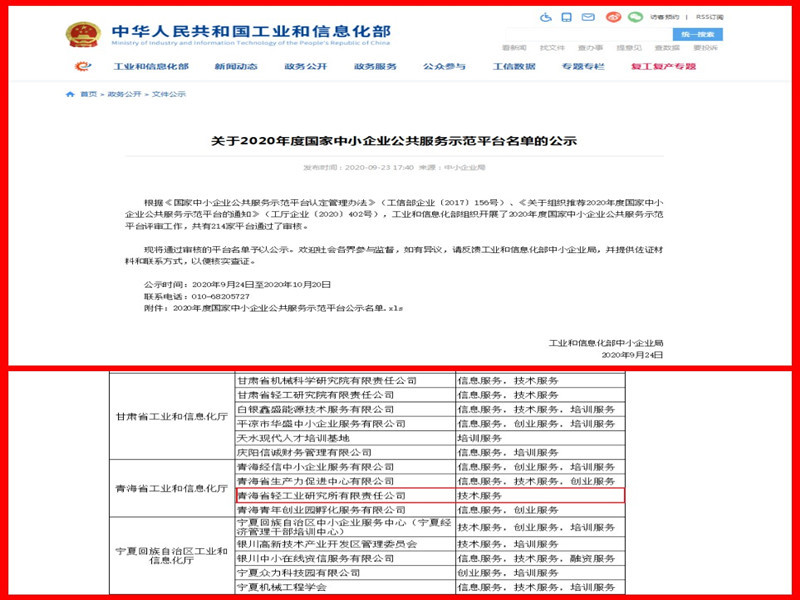Click the cell 平凉市华盛中小企业服务有限公司
Viewport: 800px width, 600px height.
point(344,423)
